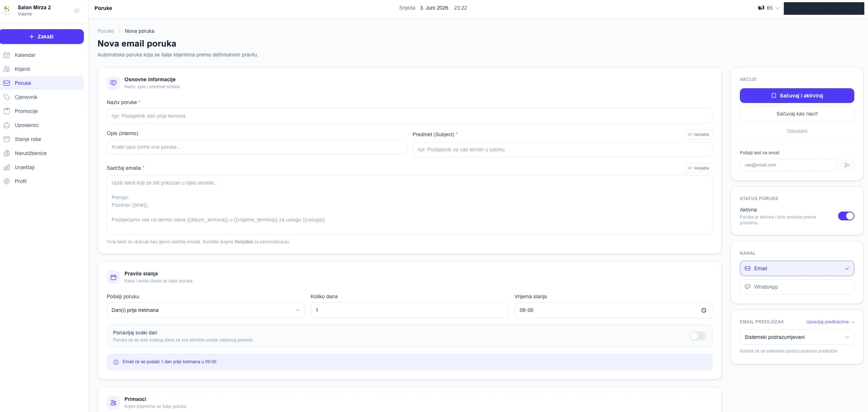The image size is (868, 412).
Task: Click the Izvještaji chart icon
Action: [7, 167]
